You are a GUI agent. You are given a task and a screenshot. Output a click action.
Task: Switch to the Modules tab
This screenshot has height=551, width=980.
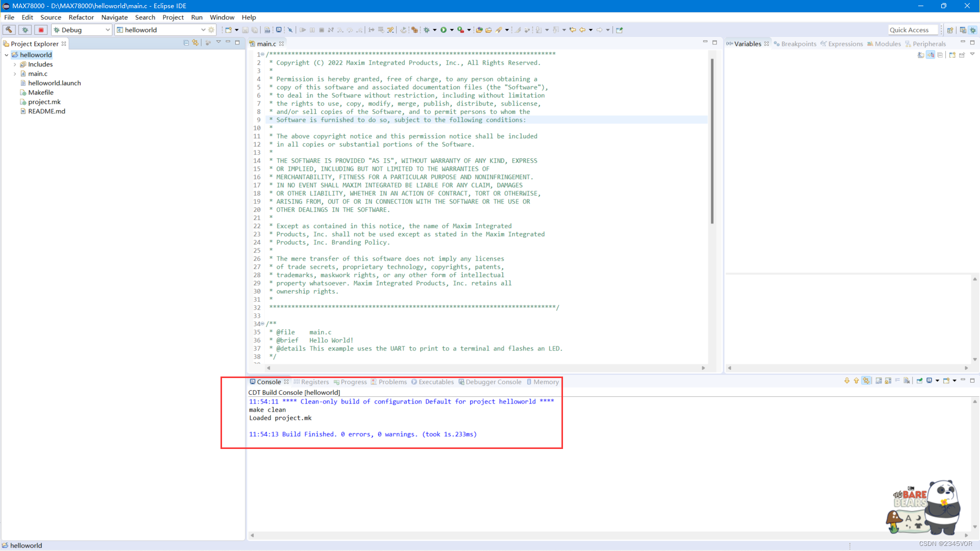[x=884, y=44]
